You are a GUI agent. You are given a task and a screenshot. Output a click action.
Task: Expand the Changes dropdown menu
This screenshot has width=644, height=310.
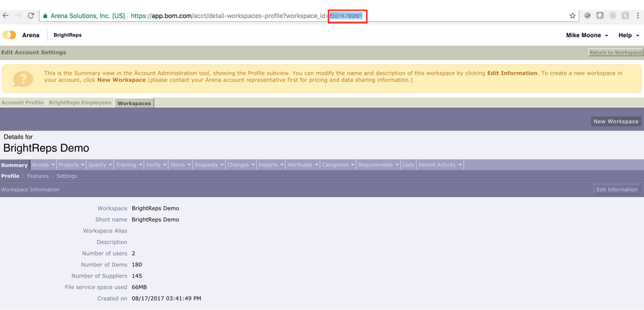pos(241,165)
